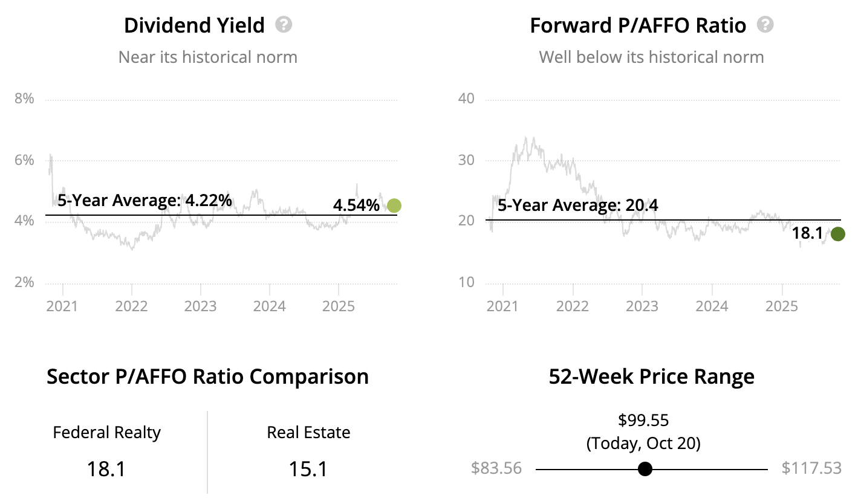Click the Dividend Yield chart title

coord(194,25)
